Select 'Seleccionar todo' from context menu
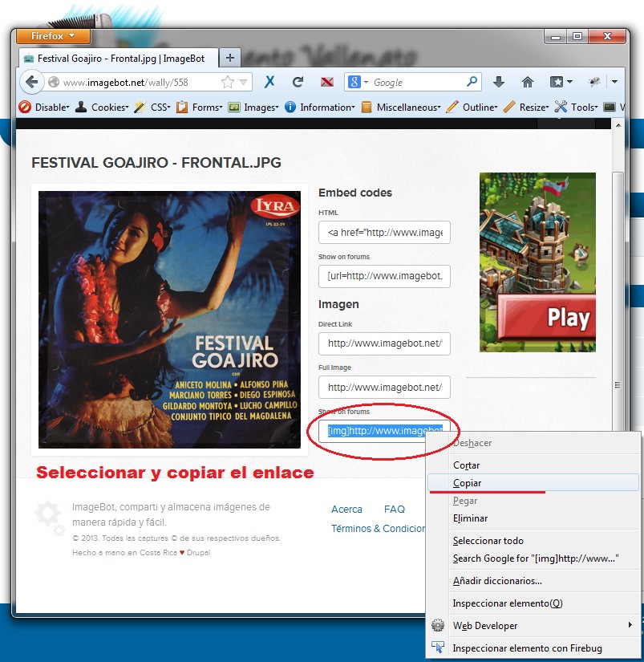This screenshot has width=644, height=662. click(488, 541)
